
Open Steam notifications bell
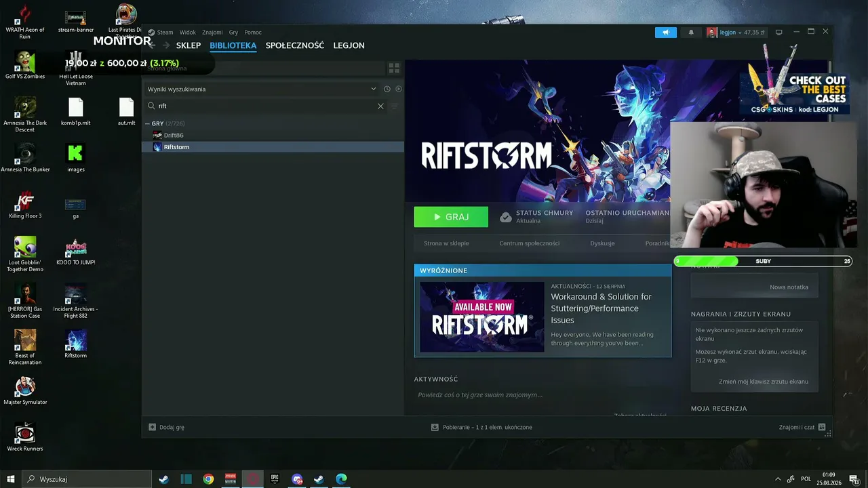[x=691, y=33]
